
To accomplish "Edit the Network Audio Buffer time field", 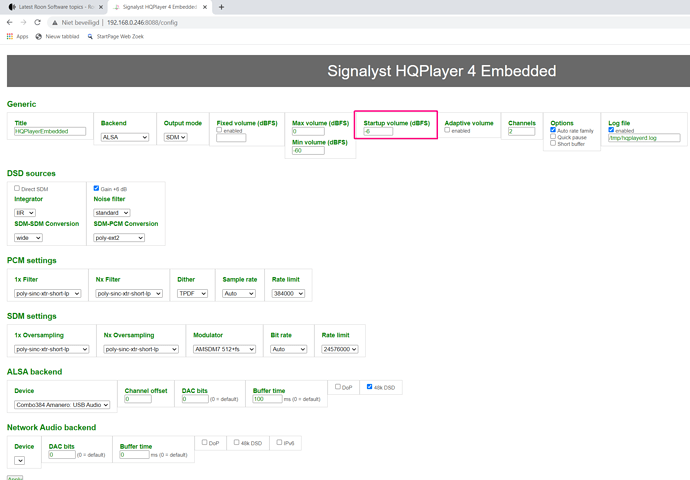I will pyautogui.click(x=135, y=455).
